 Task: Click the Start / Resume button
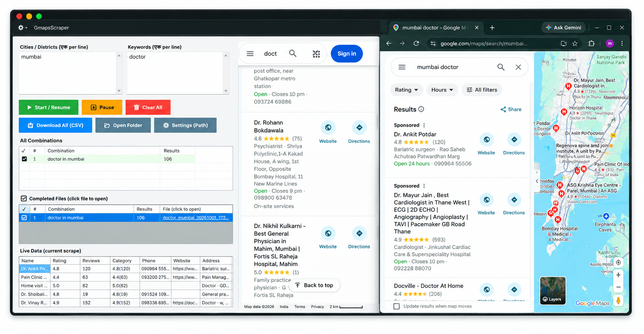point(49,107)
